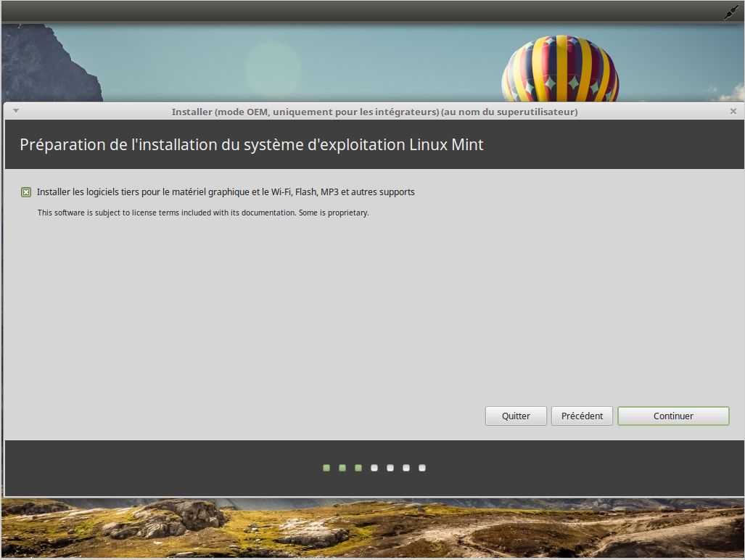The width and height of the screenshot is (745, 560).
Task: Click Continuer to proceed with installation
Action: [x=673, y=416]
